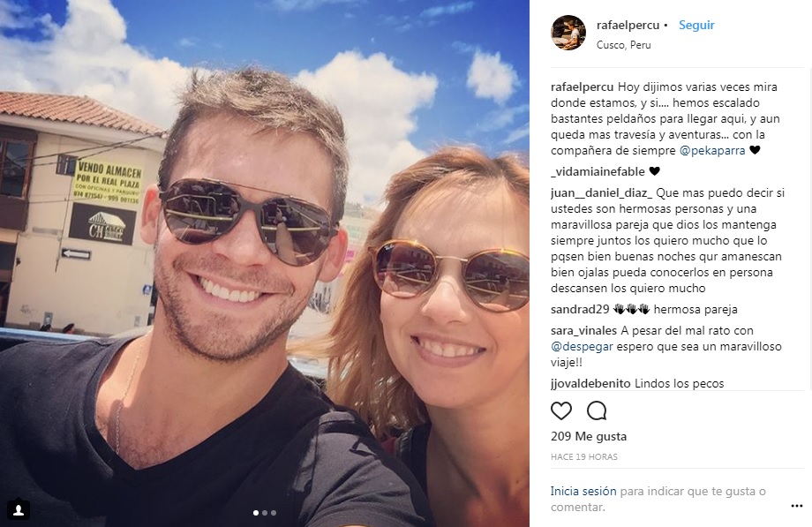Go to first carousel dot

(x=256, y=513)
